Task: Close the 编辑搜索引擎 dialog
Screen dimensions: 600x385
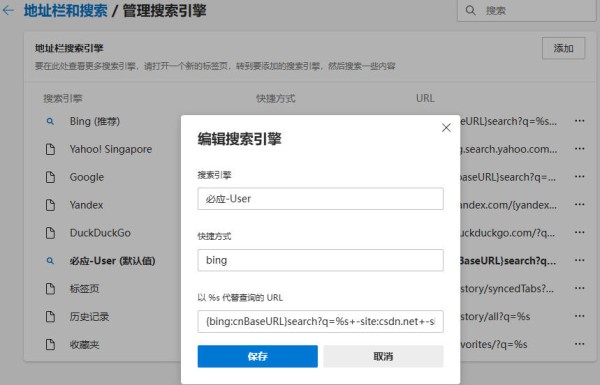Action: tap(446, 128)
